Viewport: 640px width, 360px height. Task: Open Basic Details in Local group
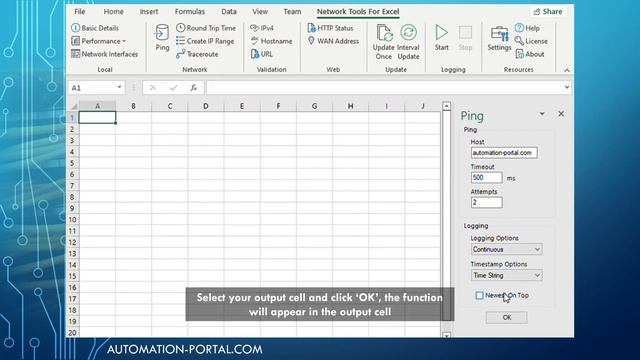[95, 28]
